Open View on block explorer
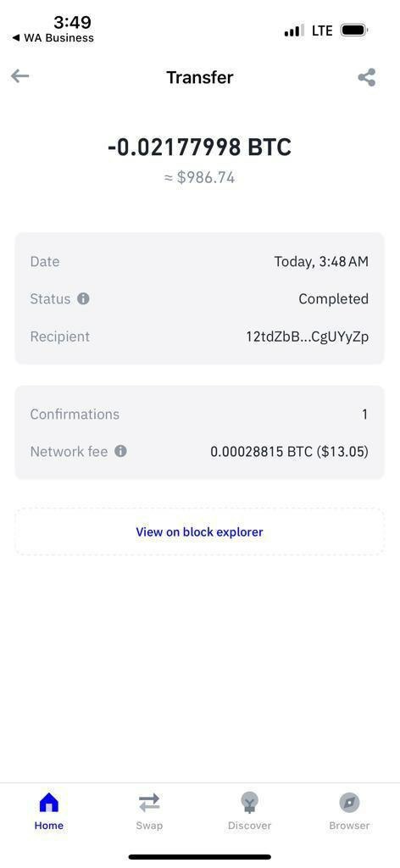Image resolution: width=400 pixels, height=868 pixels. pyautogui.click(x=199, y=532)
